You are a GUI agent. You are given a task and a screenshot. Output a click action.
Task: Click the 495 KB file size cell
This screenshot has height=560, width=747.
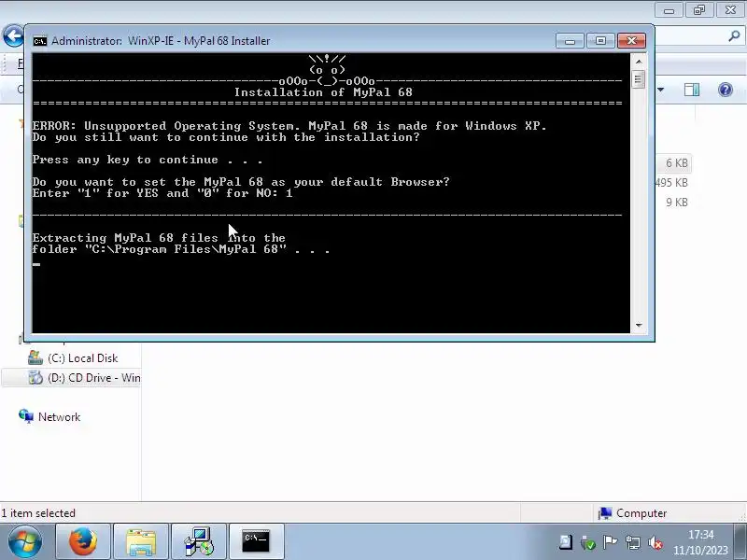coord(671,183)
